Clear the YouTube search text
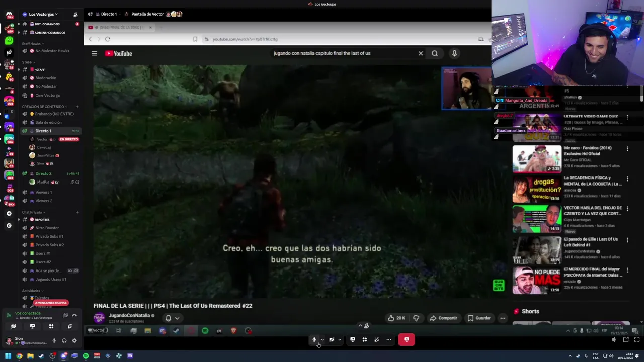 pyautogui.click(x=421, y=53)
